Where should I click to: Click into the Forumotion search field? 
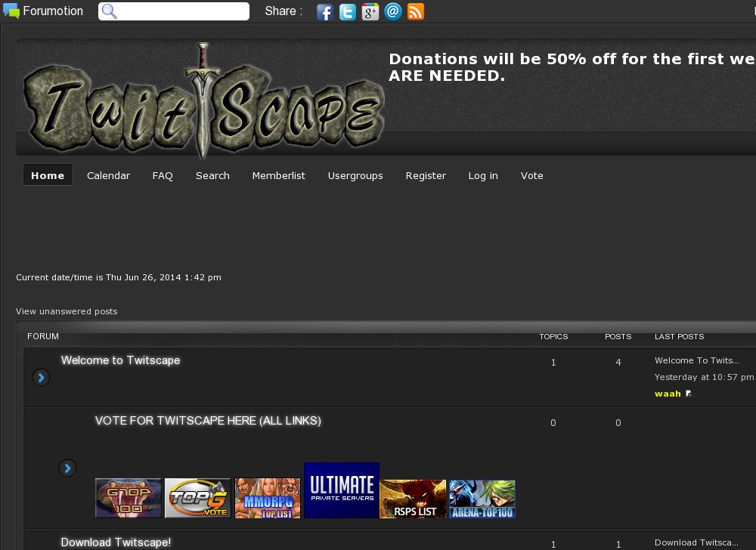[x=181, y=11]
